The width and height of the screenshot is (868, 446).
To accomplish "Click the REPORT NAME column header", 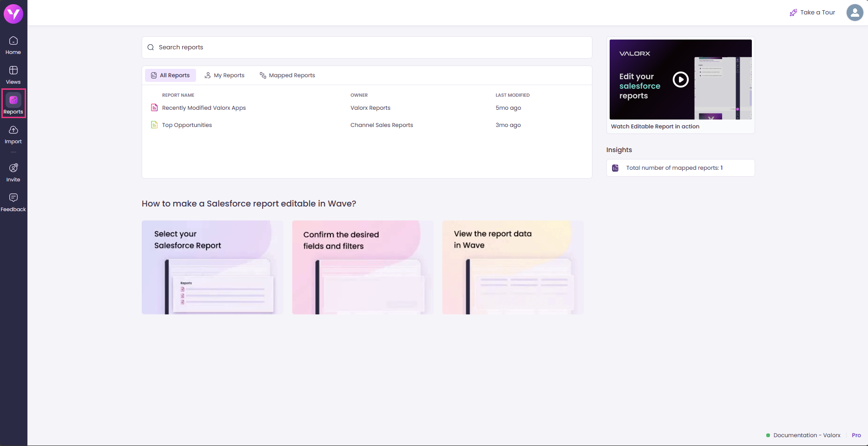I will 178,95.
